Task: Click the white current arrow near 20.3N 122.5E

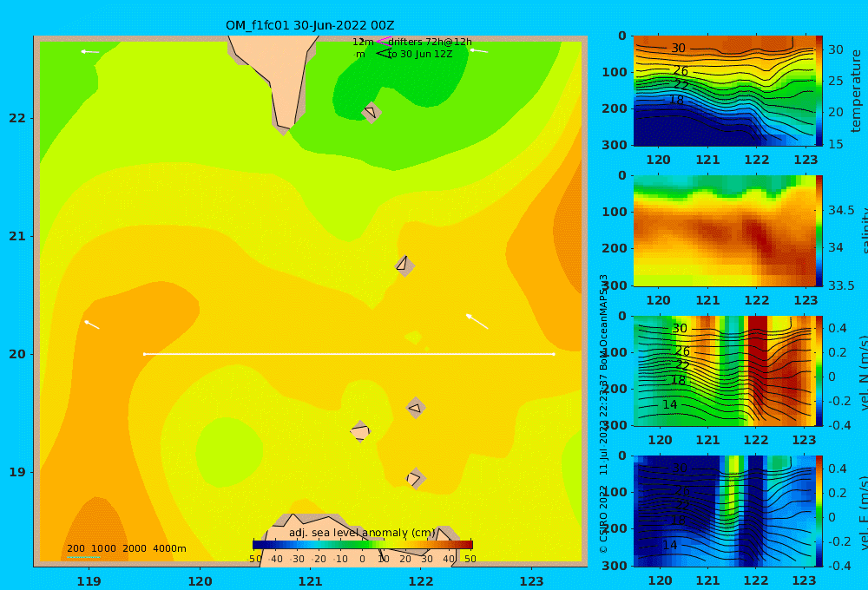Action: (477, 322)
